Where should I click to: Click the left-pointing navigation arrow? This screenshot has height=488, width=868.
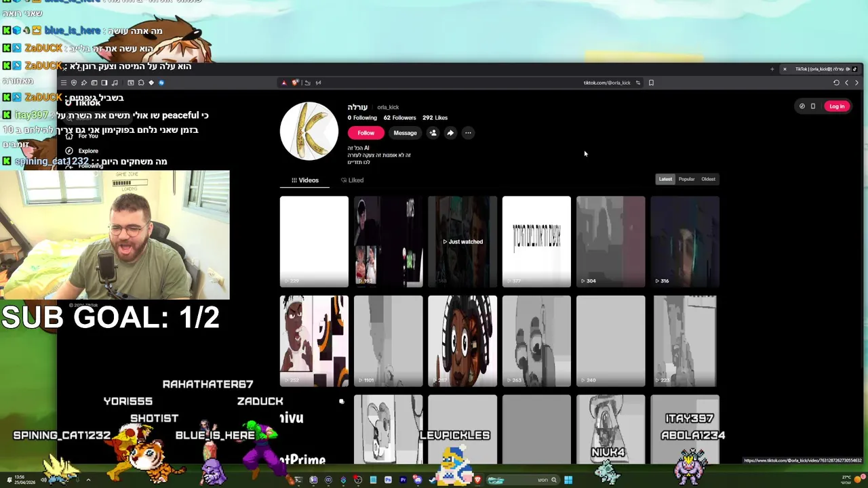846,83
